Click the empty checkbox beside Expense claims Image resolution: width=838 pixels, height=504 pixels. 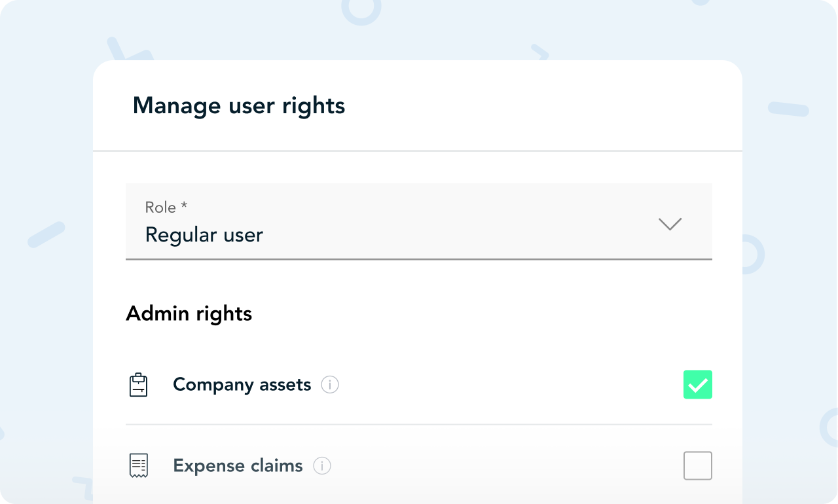point(697,465)
